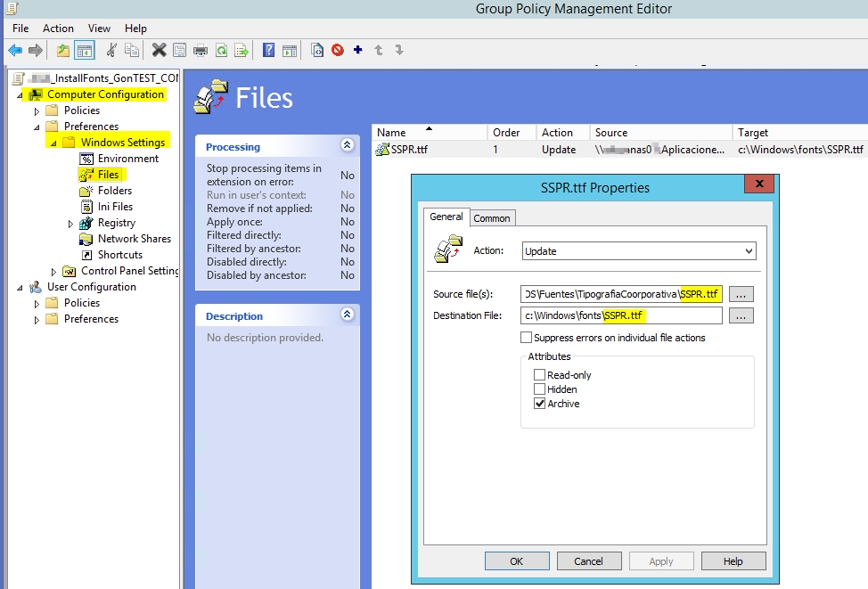Click the Back navigation arrow icon
Viewport: 868px width, 589px height.
tap(14, 50)
